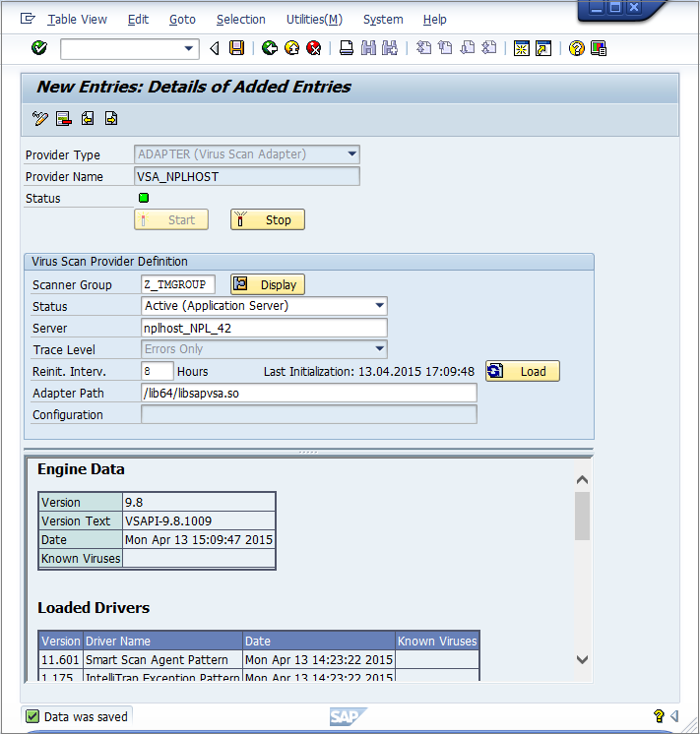
Task: Expand the command field history dropdown
Action: (189, 48)
